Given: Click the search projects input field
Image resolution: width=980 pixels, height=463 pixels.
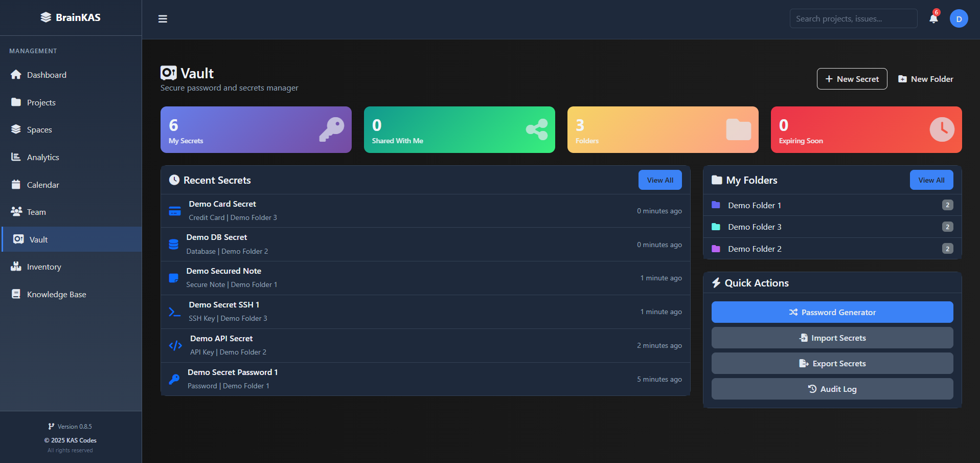Looking at the screenshot, I should tap(853, 18).
